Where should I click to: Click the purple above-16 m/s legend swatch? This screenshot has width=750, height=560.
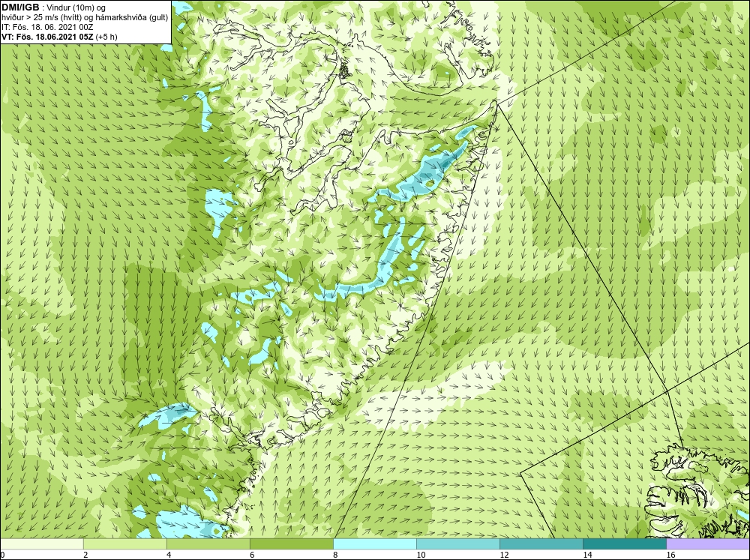pyautogui.click(x=708, y=544)
